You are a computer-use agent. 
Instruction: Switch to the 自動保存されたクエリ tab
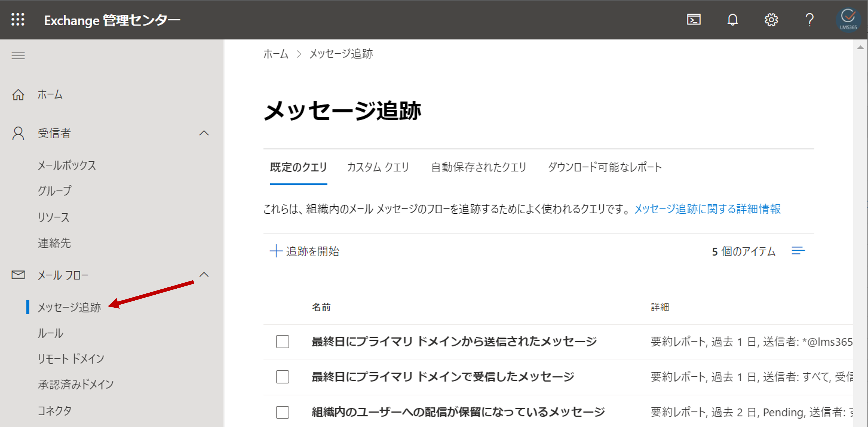click(479, 167)
